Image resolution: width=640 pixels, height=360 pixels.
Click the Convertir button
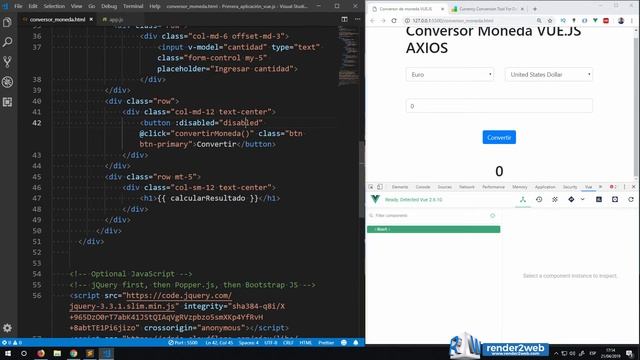(x=499, y=138)
